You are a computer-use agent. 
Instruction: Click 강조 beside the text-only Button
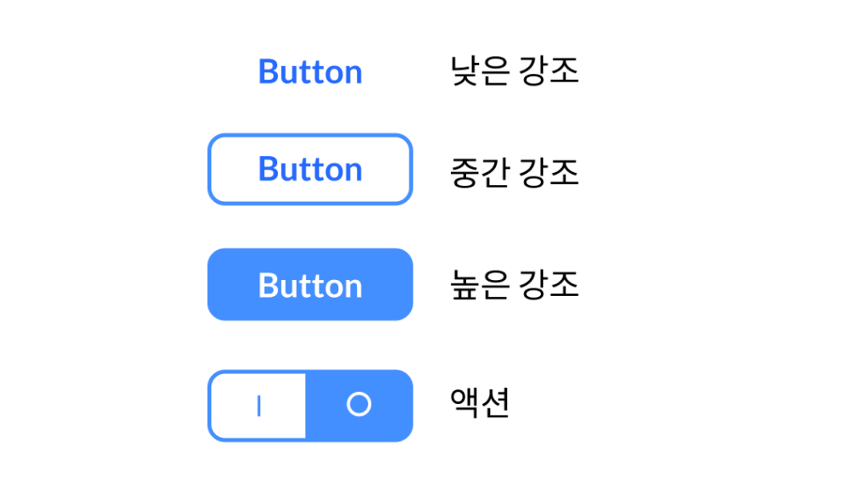coord(551,71)
